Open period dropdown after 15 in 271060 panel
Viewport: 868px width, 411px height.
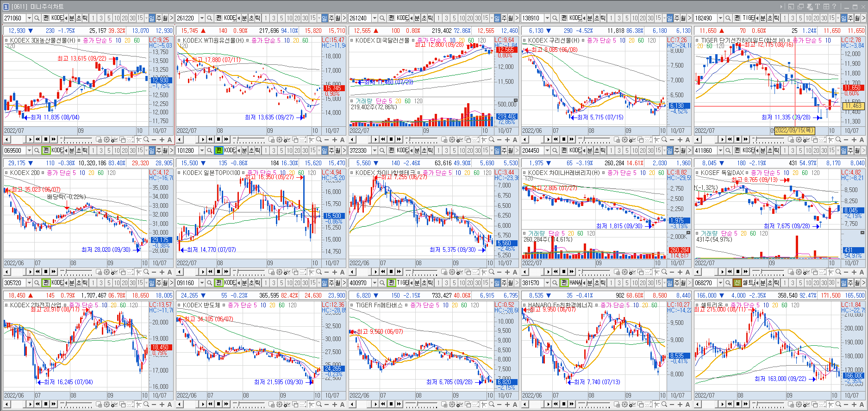(146, 18)
